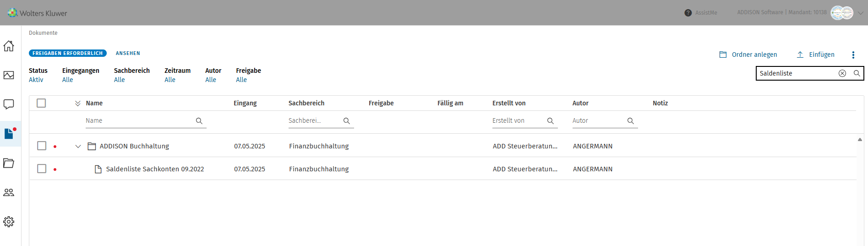Click the Sachbereich filter search icon
The width and height of the screenshot is (868, 246).
tap(347, 121)
